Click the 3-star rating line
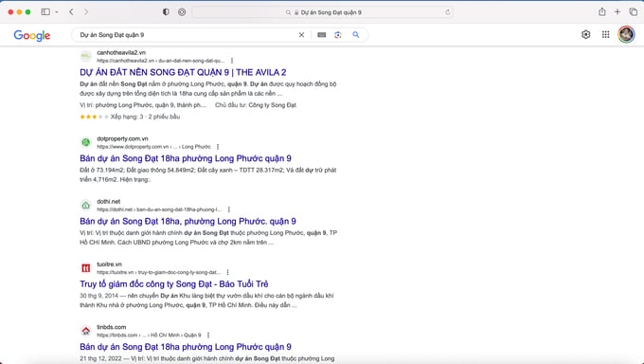This screenshot has width=644, height=364. tap(130, 117)
